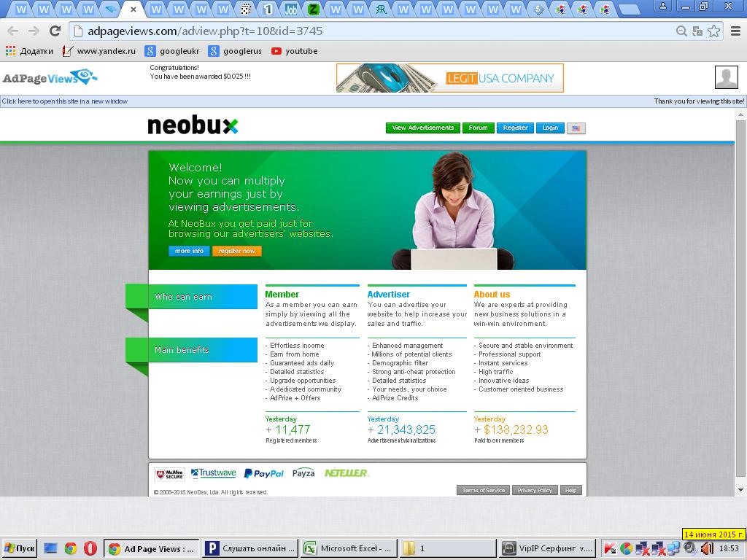
Task: Click the '+ 21,343,825' advertisement figure
Action: coord(401,429)
